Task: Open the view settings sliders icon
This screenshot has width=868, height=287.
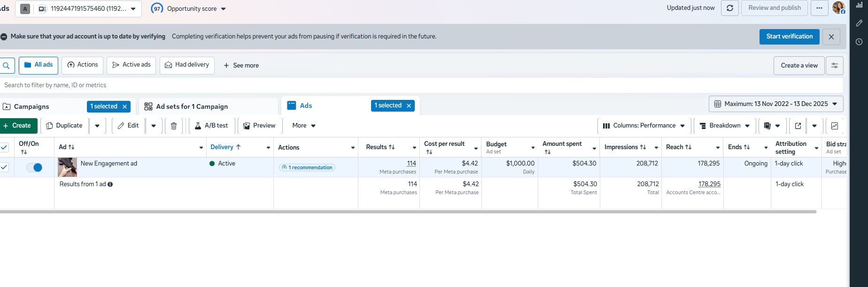Action: tap(835, 66)
